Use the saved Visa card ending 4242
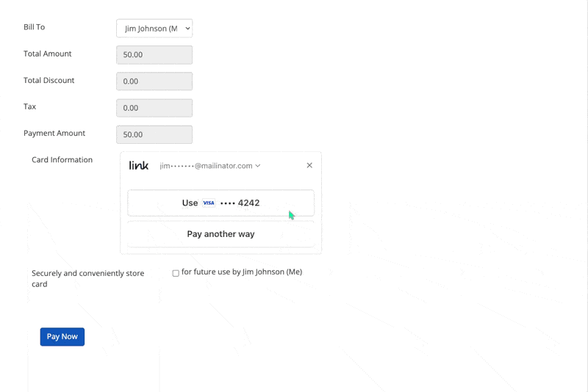Screen dimensions: 588x392 click(x=220, y=203)
